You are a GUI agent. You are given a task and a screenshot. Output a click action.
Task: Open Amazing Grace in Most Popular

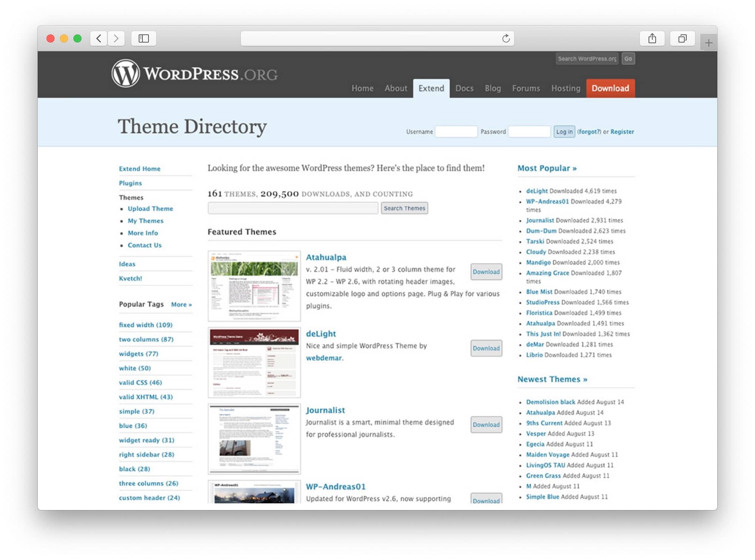[x=547, y=273]
